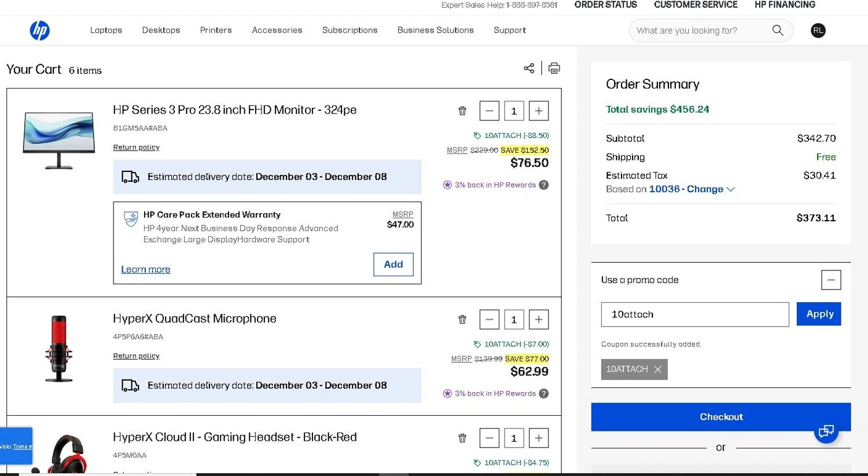Viewport: 868px width, 476px height.
Task: Decrease quantity of HyperX QuadCast Microphone
Action: [x=489, y=319]
